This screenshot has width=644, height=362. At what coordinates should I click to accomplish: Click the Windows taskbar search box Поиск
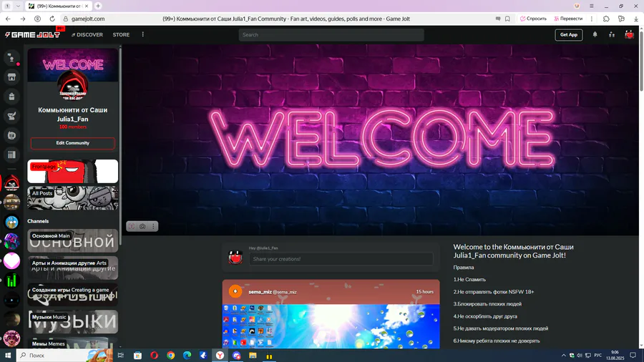tap(64, 356)
